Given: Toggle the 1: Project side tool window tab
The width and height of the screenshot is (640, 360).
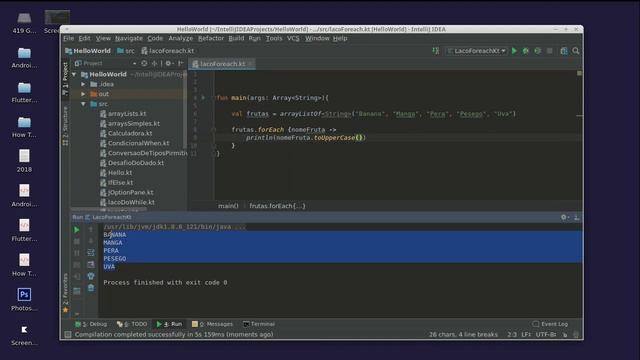Looking at the screenshot, I should click(x=65, y=79).
